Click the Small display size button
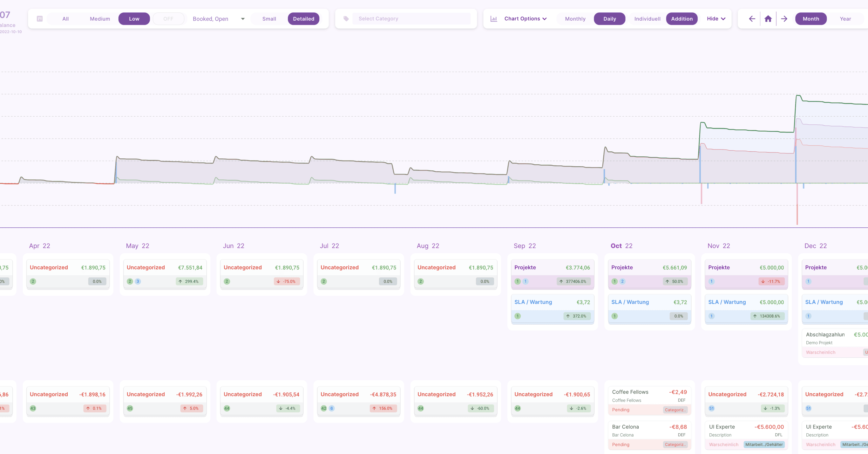 [x=269, y=19]
